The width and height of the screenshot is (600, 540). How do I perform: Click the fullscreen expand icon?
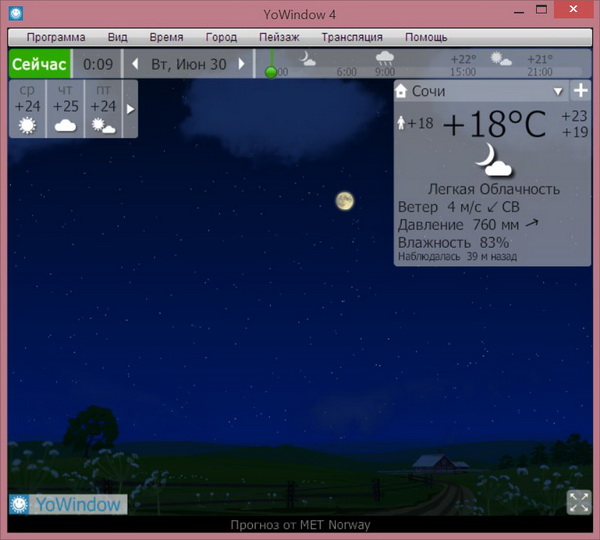coord(578,502)
